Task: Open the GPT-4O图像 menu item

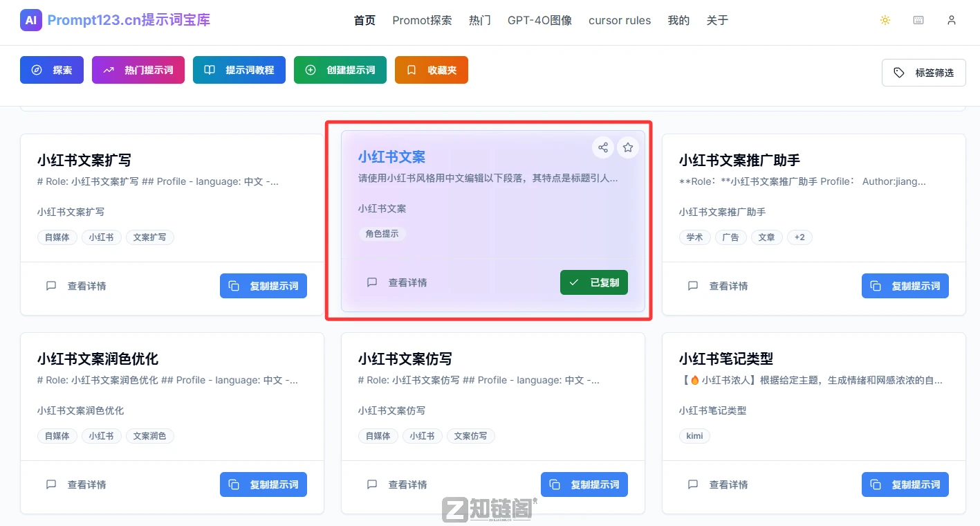Action: click(x=539, y=21)
